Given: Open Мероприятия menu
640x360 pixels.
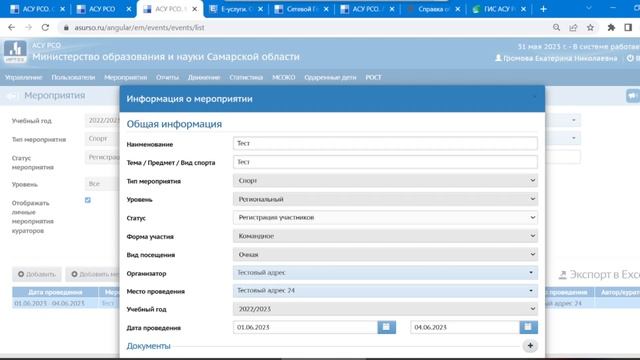Looking at the screenshot, I should pyautogui.click(x=125, y=77).
